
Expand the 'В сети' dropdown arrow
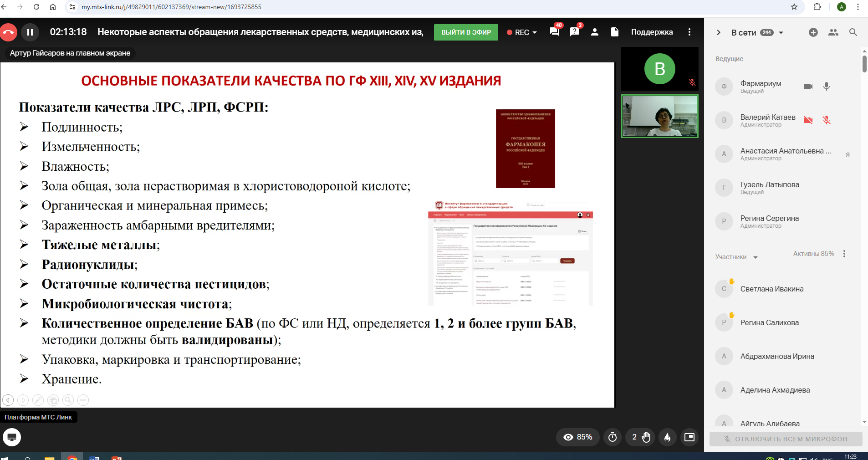tap(781, 33)
